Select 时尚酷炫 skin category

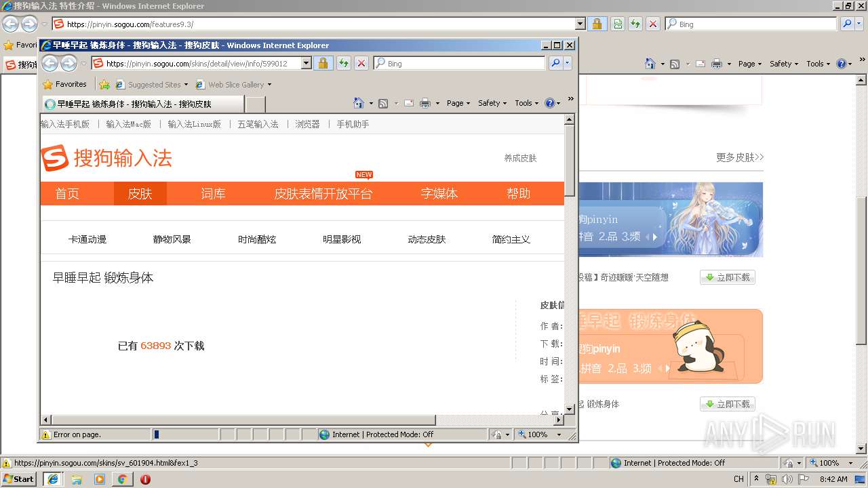pyautogui.click(x=257, y=239)
